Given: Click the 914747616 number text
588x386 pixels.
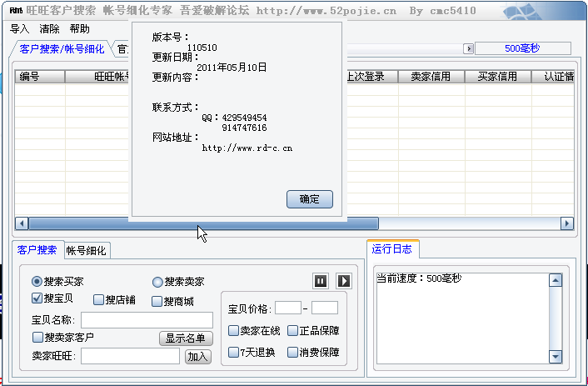Looking at the screenshot, I should [x=244, y=128].
